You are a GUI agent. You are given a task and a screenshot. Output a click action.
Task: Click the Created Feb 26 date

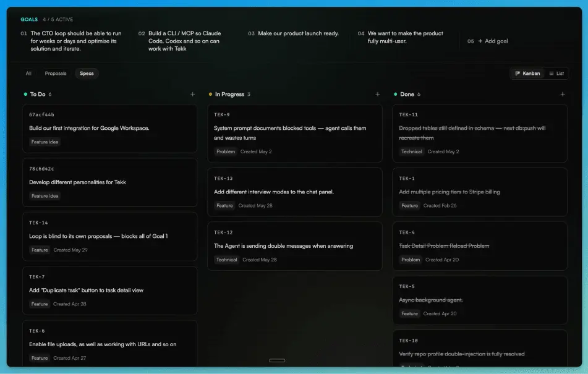(440, 206)
